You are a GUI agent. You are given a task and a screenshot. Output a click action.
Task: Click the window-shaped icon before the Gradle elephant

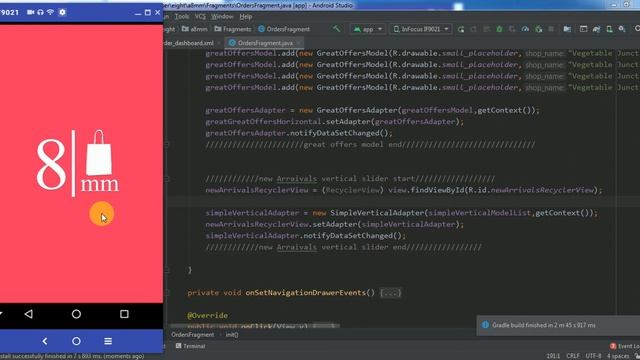[583, 29]
